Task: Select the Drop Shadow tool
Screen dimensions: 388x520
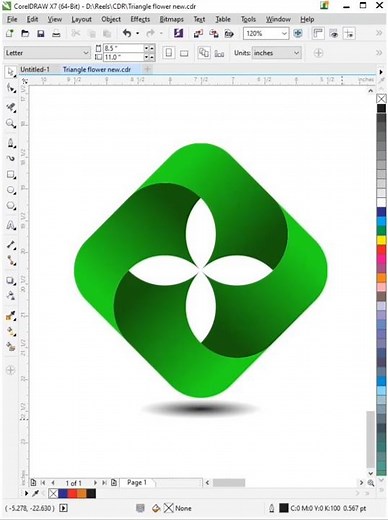Action: coord(11,280)
